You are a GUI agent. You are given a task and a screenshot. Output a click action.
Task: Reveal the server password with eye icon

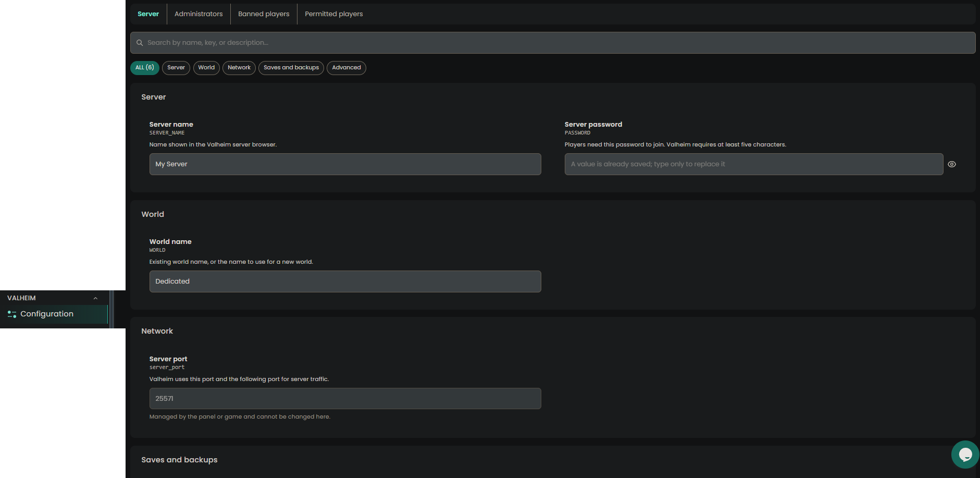[x=952, y=164]
